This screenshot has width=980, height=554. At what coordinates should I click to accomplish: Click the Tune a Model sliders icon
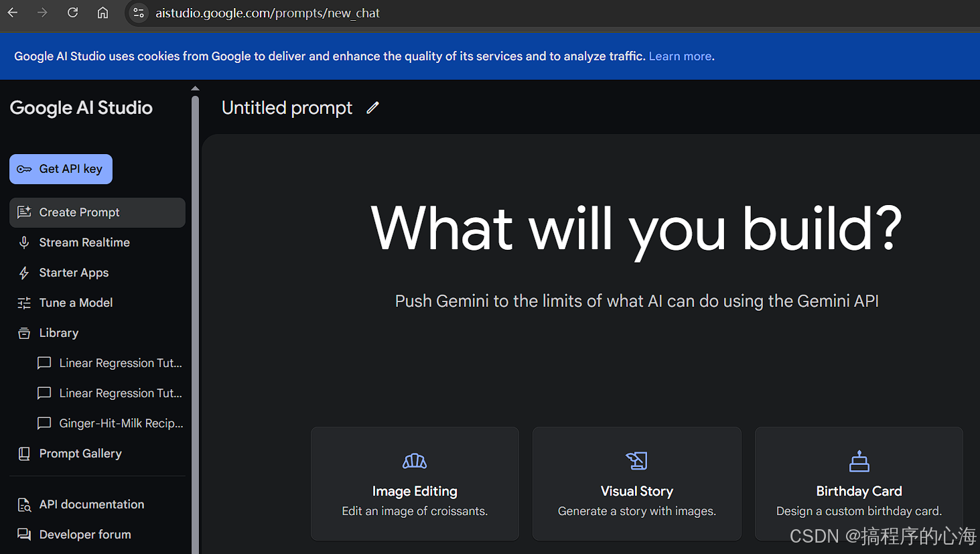click(x=24, y=303)
